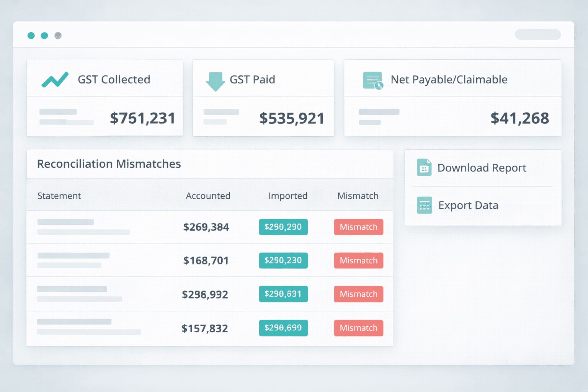
Task: Click the Export Data spreadsheet icon
Action: click(x=424, y=205)
